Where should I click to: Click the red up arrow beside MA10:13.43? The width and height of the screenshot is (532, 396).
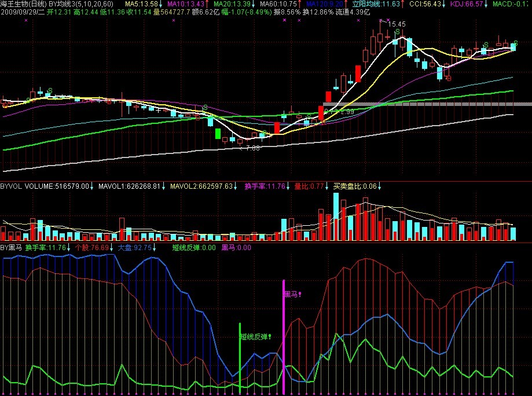[x=207, y=4]
